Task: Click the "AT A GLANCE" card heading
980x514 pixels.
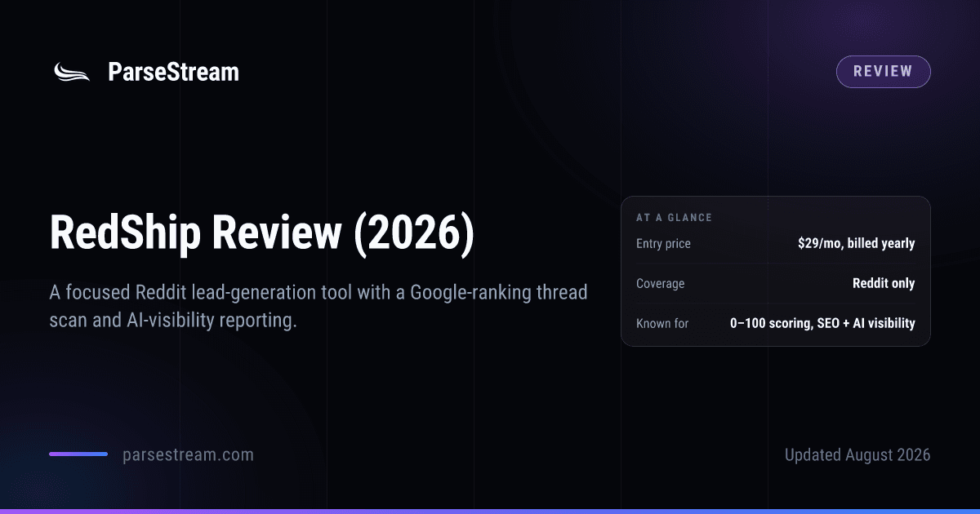Action: pyautogui.click(x=674, y=218)
